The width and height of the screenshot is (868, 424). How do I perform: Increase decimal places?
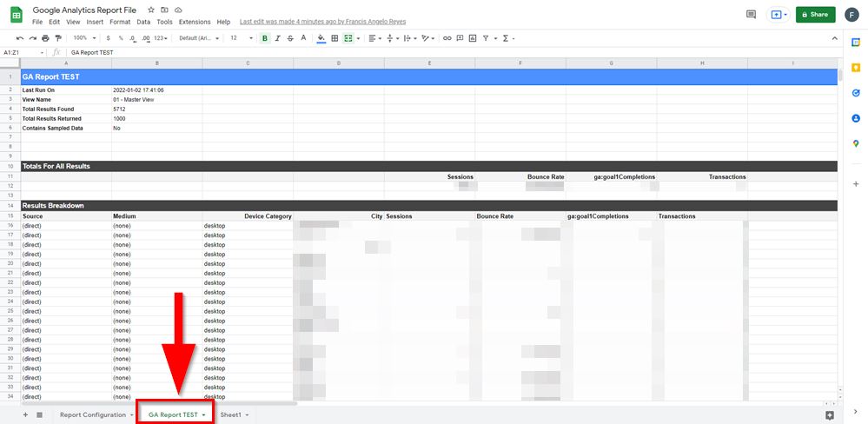tap(146, 38)
